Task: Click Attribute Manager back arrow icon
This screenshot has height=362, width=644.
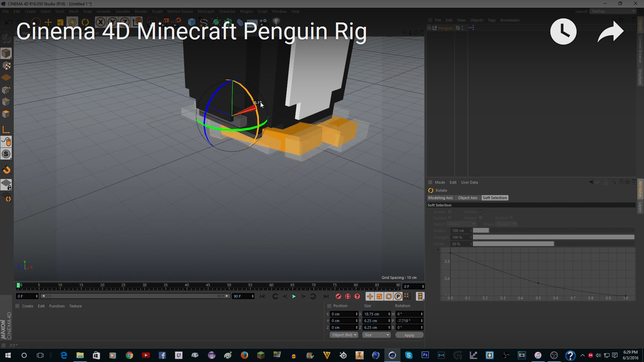Action: [x=591, y=182]
